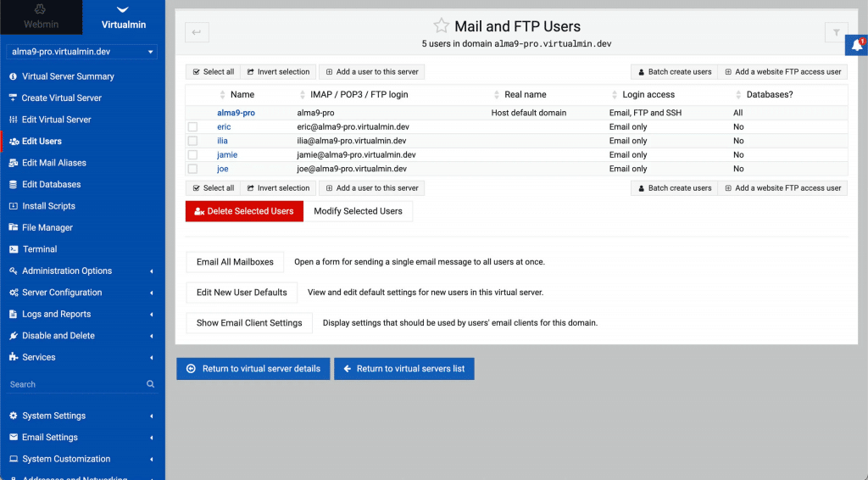
Task: Click the notification bell icon
Action: (x=856, y=46)
